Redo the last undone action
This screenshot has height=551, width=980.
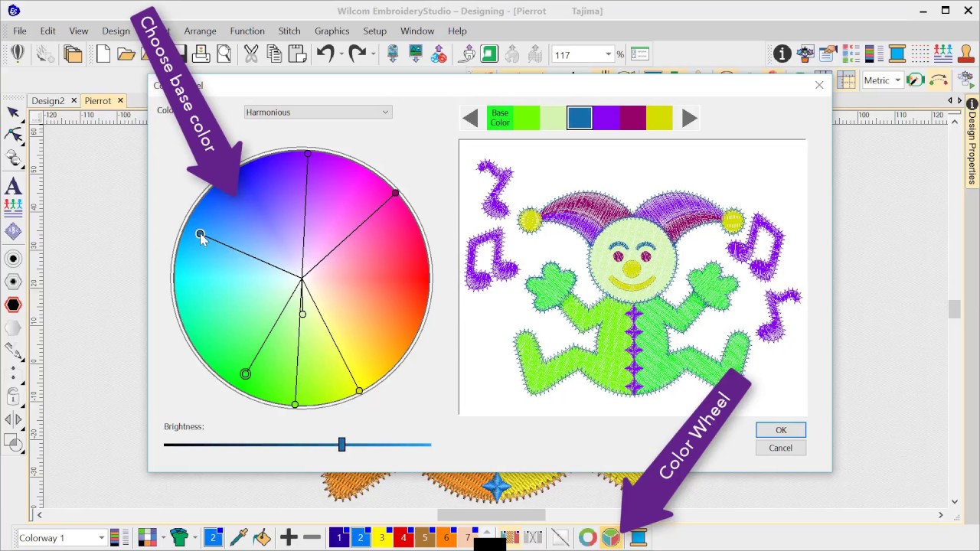coord(358,54)
